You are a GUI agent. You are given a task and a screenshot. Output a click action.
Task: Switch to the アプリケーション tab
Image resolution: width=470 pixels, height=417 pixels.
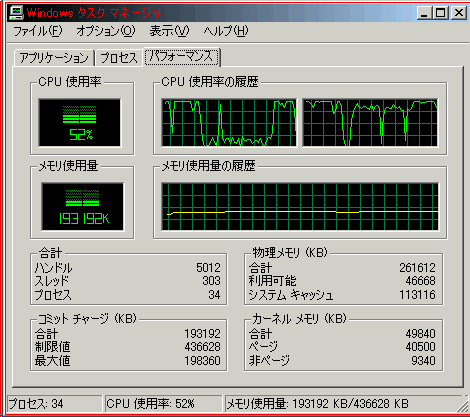(x=54, y=58)
